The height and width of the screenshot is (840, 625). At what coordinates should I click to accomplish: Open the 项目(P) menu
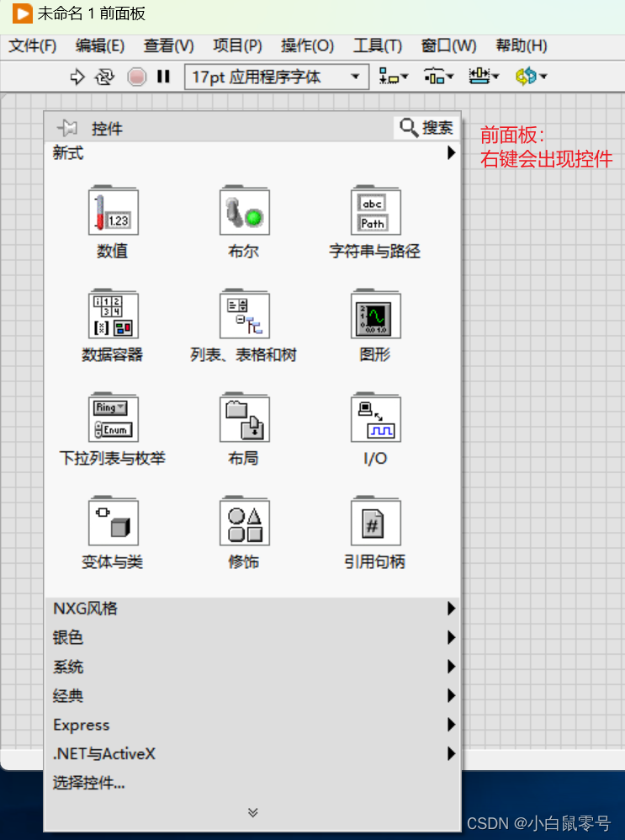tap(237, 45)
